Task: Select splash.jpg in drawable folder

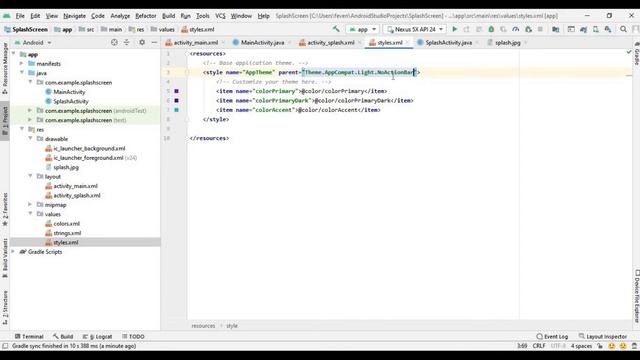Action: click(x=66, y=167)
